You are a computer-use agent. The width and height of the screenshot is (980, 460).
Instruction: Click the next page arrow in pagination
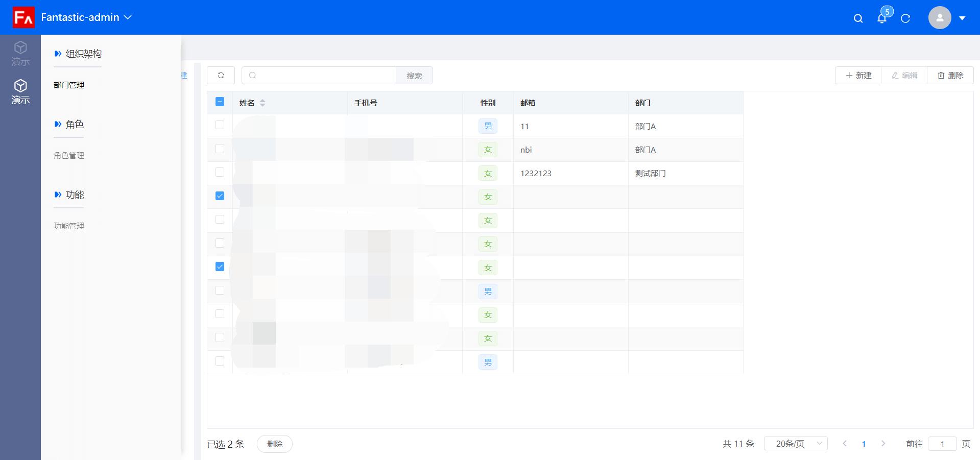click(883, 444)
